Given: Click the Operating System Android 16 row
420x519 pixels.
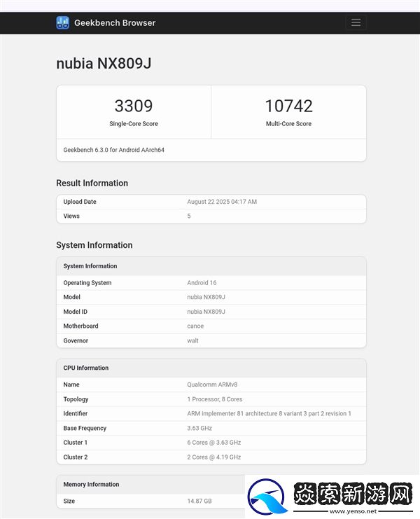Looking at the screenshot, I should click(211, 283).
